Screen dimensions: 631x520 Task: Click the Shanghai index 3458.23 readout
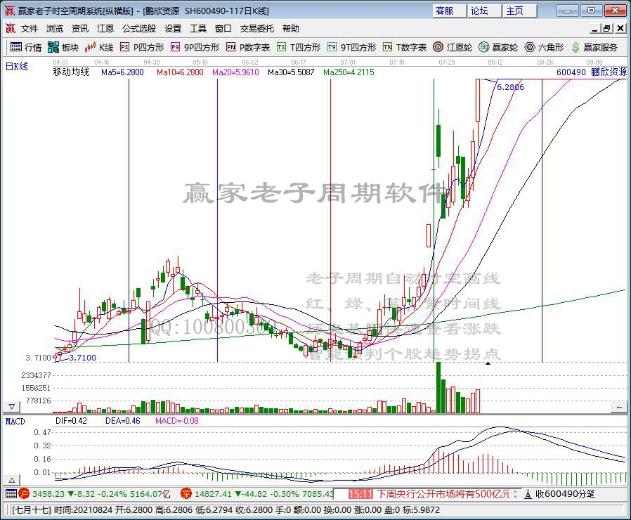tap(48, 494)
